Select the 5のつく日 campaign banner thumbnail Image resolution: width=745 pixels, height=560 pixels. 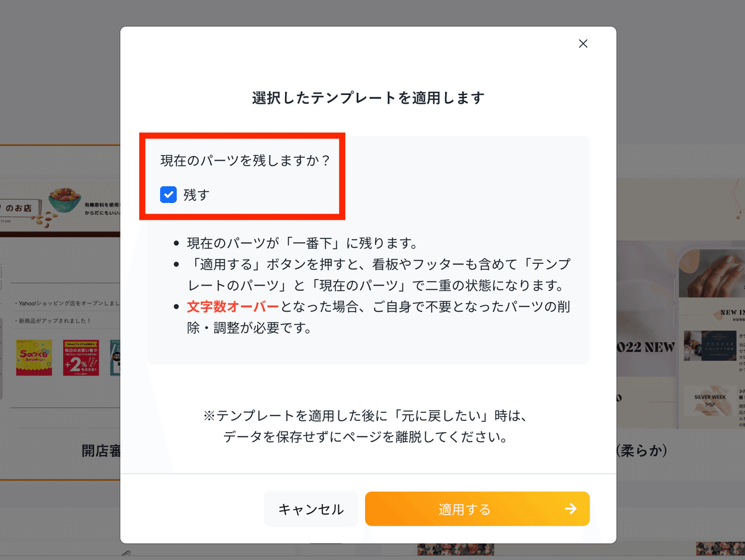coord(34,357)
